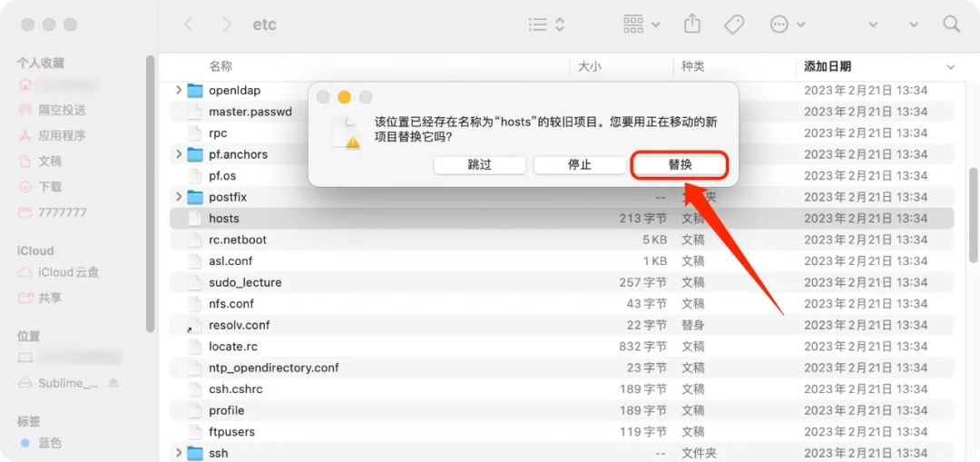980x462 pixels.
Task: Click the Share icon in toolbar
Action: (x=691, y=25)
